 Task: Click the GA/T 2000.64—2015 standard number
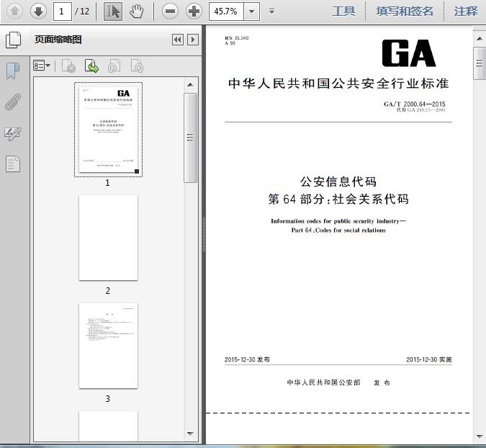click(x=415, y=104)
